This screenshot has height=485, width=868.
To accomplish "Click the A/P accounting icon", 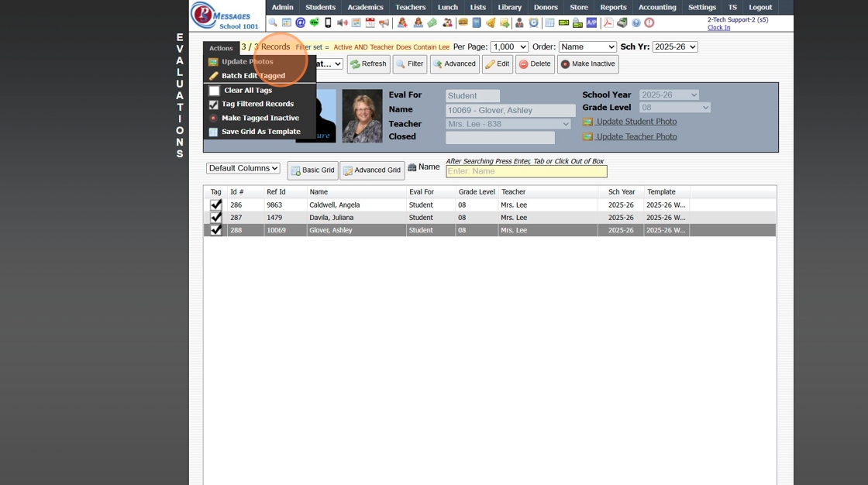I will point(591,22).
